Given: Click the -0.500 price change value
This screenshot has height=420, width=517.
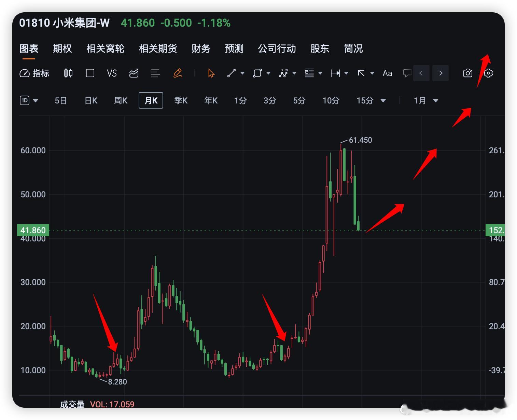Looking at the screenshot, I should pos(176,23).
